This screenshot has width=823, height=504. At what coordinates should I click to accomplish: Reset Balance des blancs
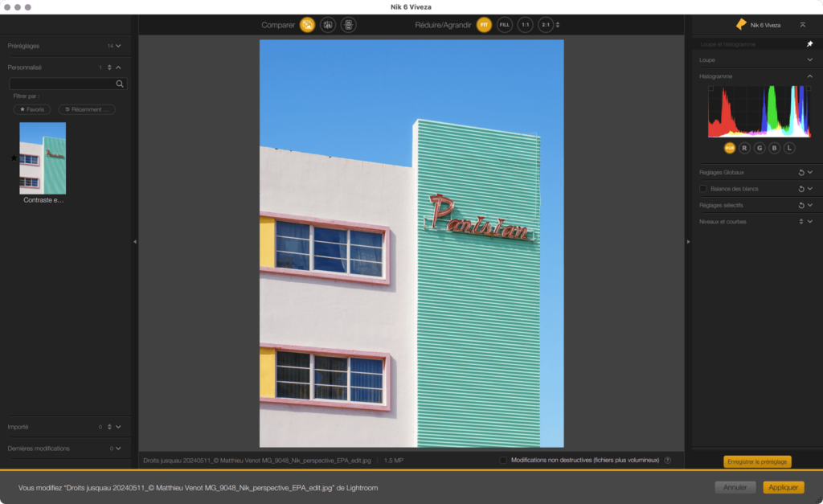(801, 188)
